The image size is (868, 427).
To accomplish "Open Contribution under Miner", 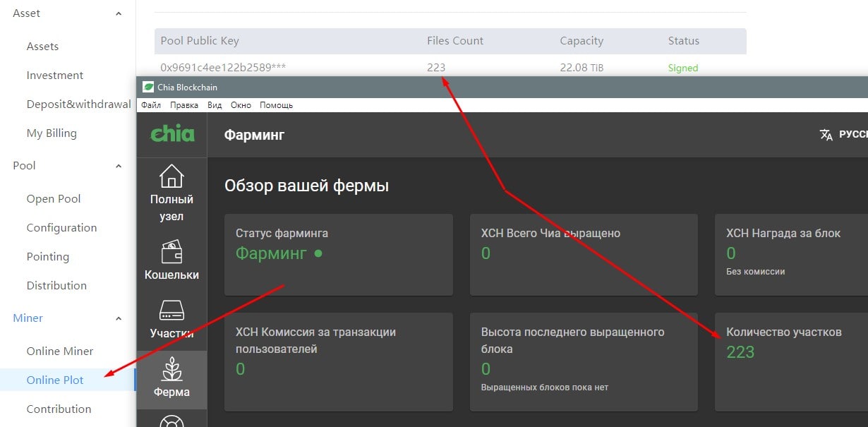I will [x=59, y=409].
